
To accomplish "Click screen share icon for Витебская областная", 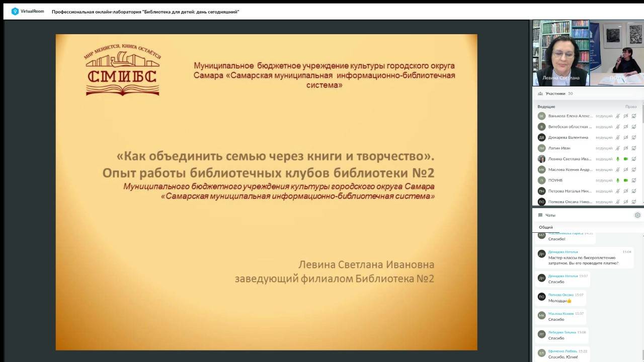I will pos(634,127).
